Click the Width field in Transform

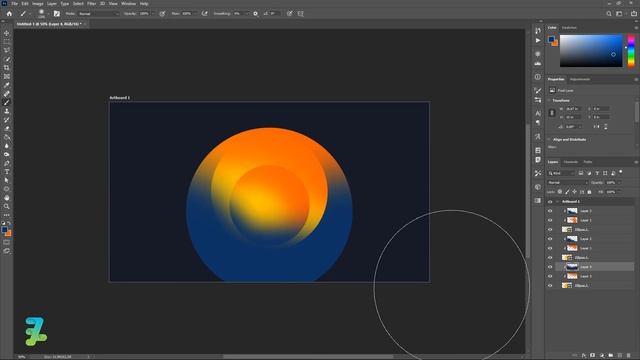[x=573, y=109]
